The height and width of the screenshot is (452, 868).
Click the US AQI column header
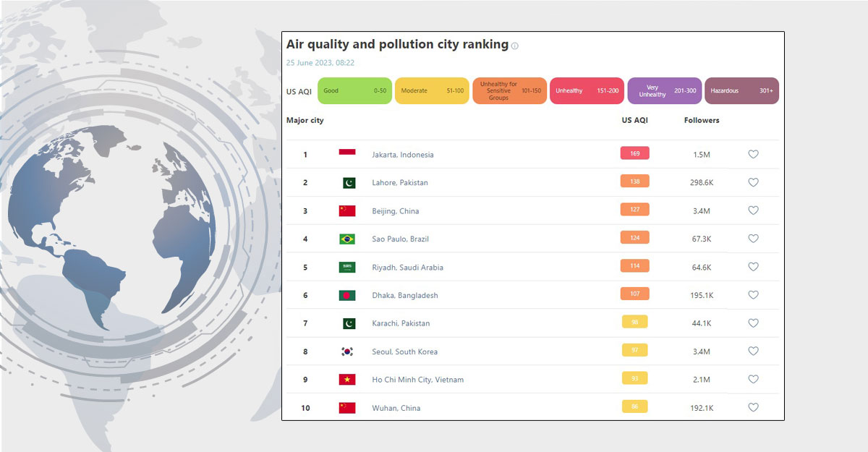(x=634, y=120)
